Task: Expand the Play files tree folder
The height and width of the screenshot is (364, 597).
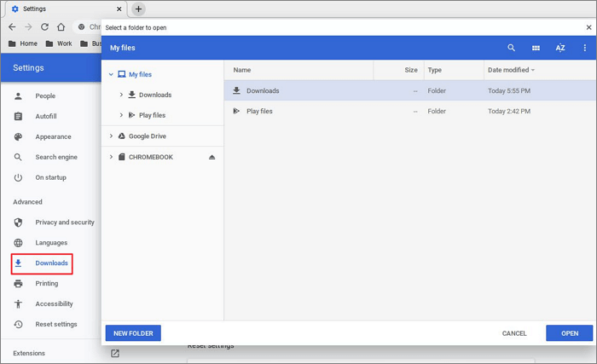Action: (x=121, y=115)
